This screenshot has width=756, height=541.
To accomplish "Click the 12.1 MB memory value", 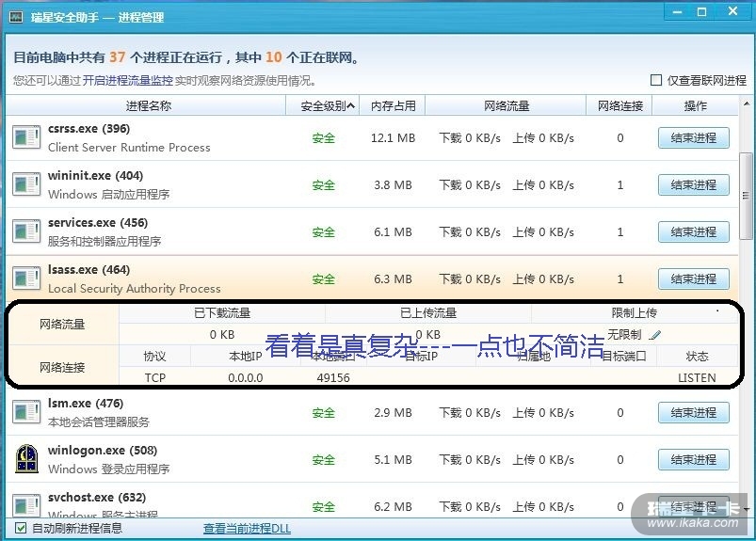I will pos(393,138).
